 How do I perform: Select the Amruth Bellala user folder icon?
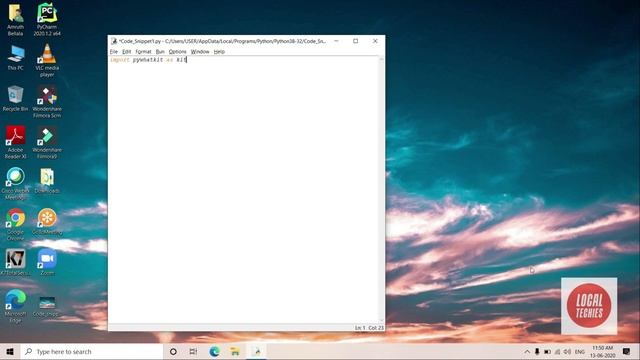pyautogui.click(x=16, y=20)
